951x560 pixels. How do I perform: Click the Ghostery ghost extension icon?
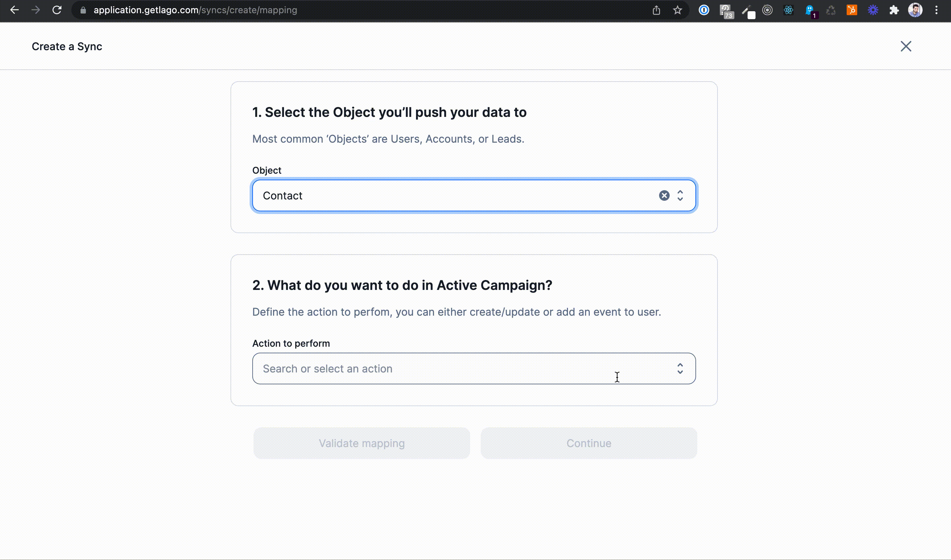click(x=809, y=10)
